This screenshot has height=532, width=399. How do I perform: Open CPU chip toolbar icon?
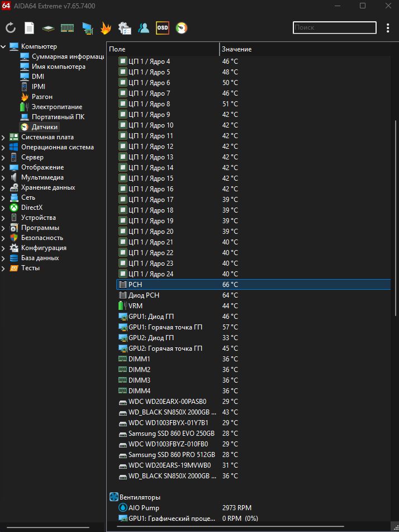click(x=48, y=29)
